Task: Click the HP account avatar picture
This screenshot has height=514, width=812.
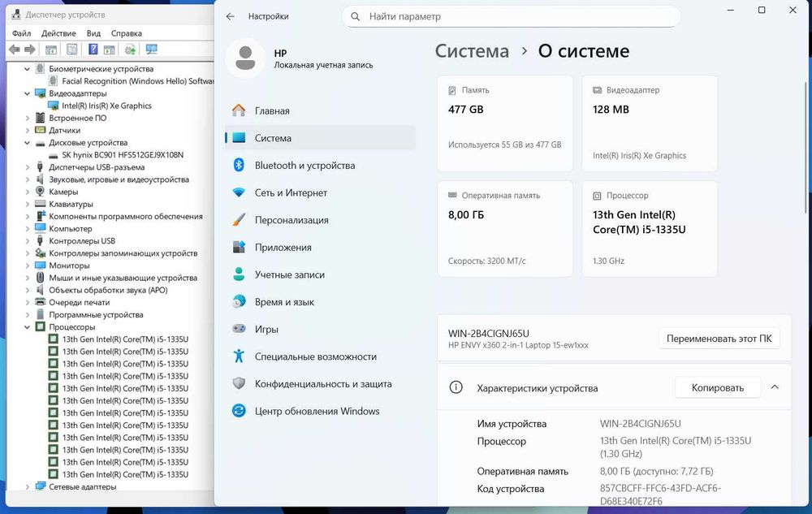Action: point(245,58)
